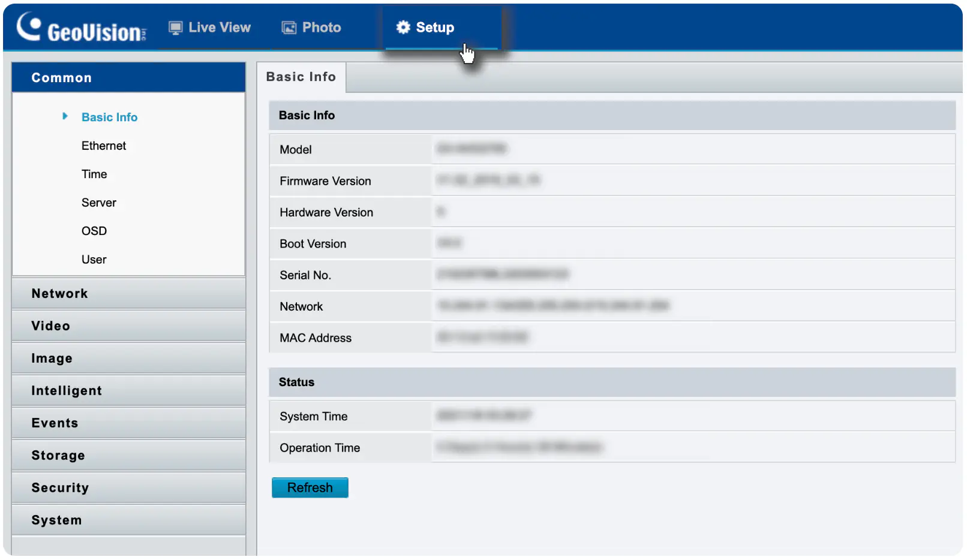Click the blurred Serial No. value
The image size is (967, 560).
click(x=503, y=275)
